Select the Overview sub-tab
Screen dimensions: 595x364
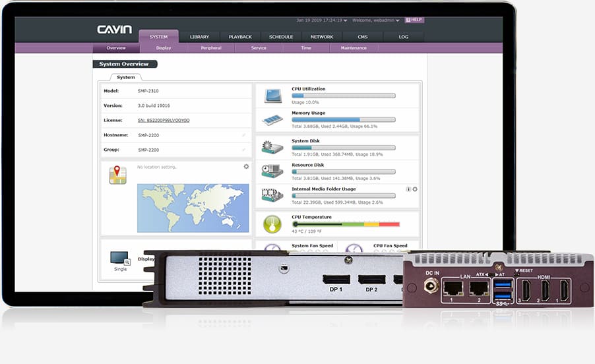click(116, 47)
